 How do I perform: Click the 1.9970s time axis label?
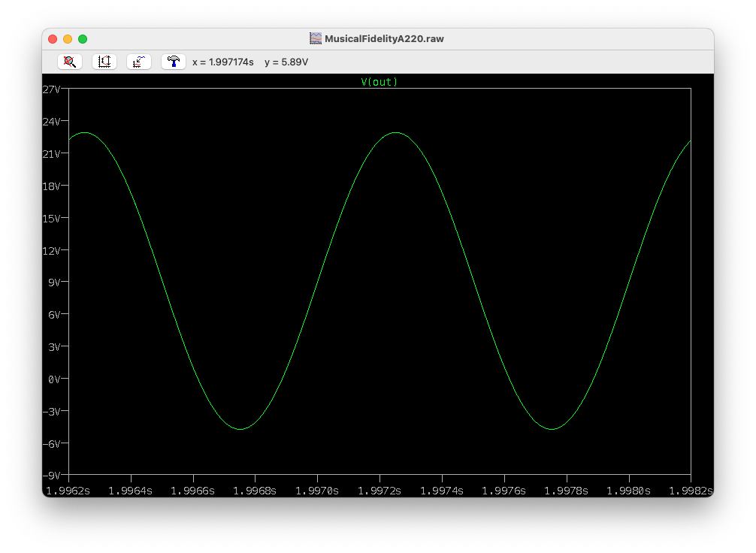click(x=317, y=491)
